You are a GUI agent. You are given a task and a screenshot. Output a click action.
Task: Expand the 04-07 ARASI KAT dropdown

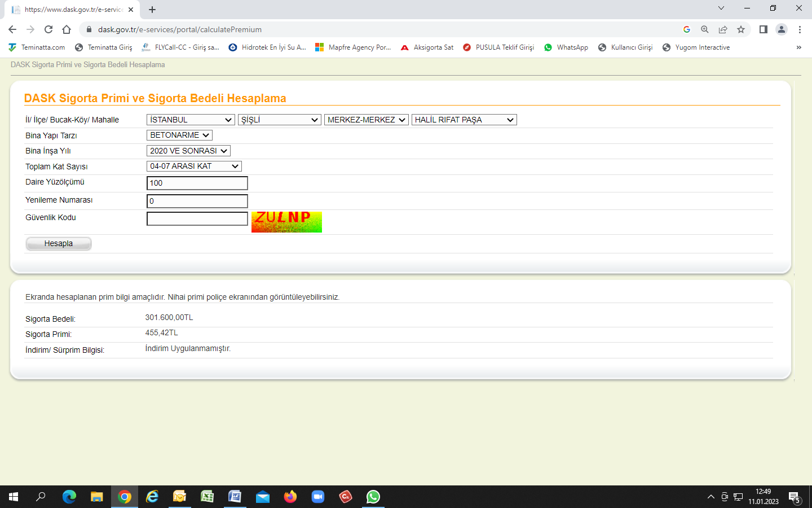tap(194, 166)
